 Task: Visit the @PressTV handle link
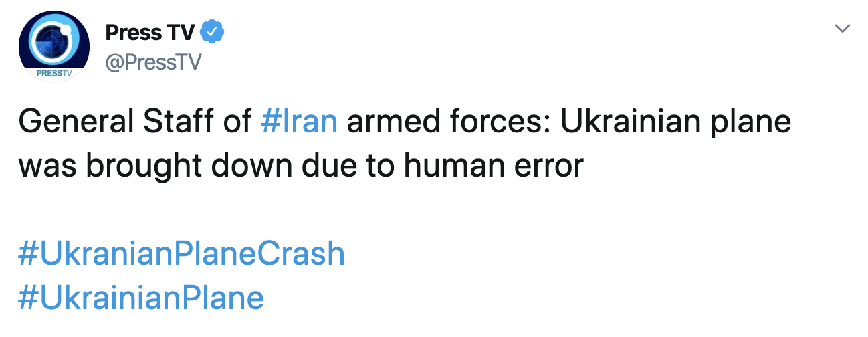click(x=153, y=62)
